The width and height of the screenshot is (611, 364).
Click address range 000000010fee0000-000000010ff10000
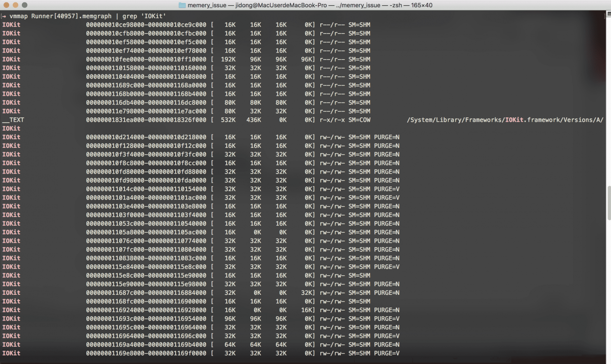click(146, 59)
